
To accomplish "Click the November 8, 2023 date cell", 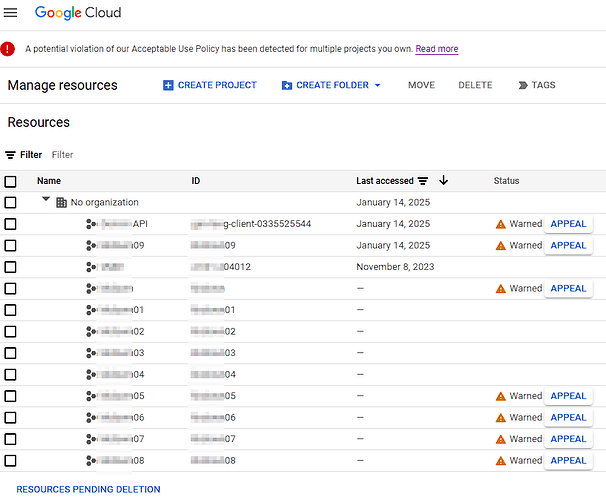I will 395,267.
